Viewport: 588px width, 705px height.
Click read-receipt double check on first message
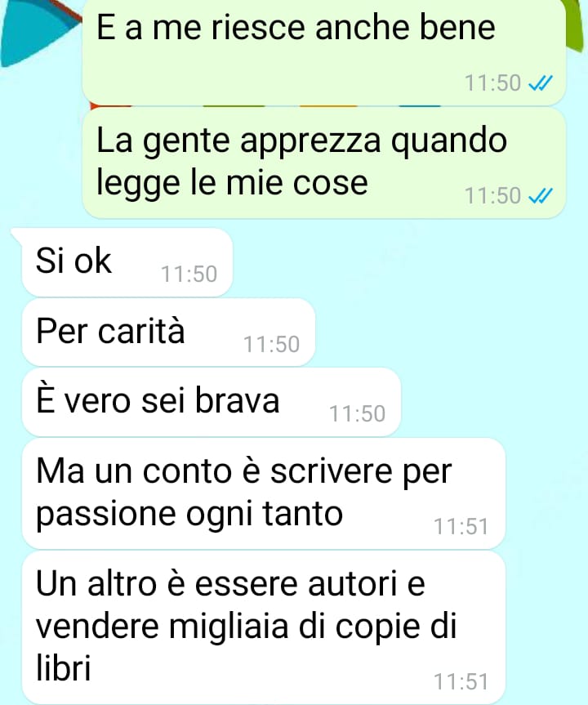pyautogui.click(x=540, y=83)
